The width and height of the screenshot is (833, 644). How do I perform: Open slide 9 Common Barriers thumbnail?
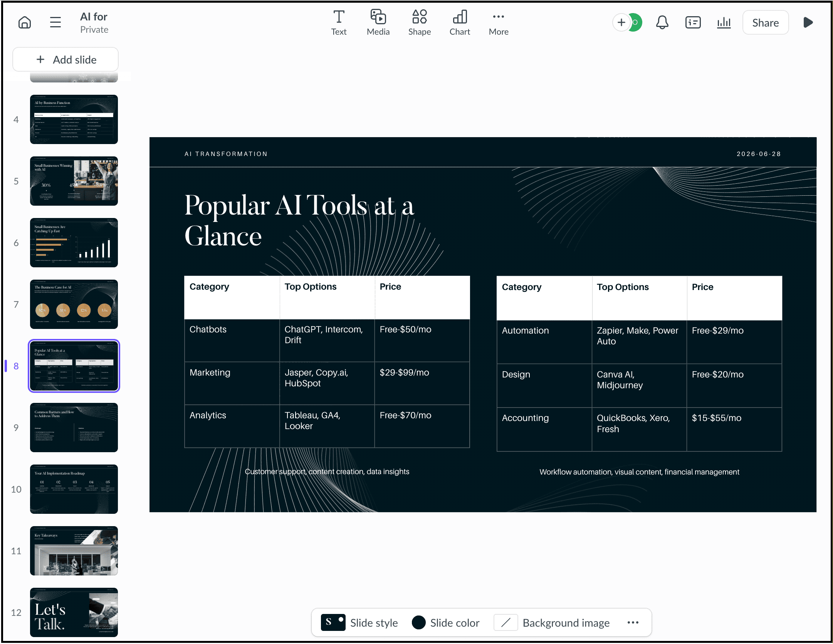click(74, 428)
